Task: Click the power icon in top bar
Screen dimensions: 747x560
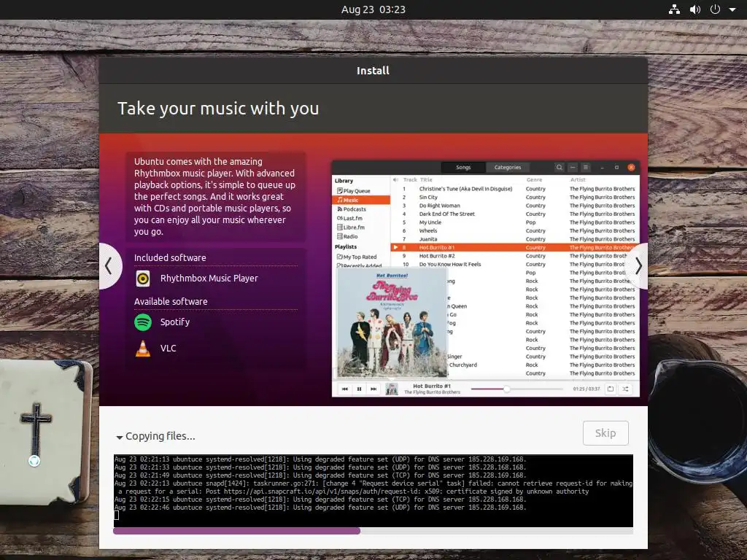Action: click(715, 9)
